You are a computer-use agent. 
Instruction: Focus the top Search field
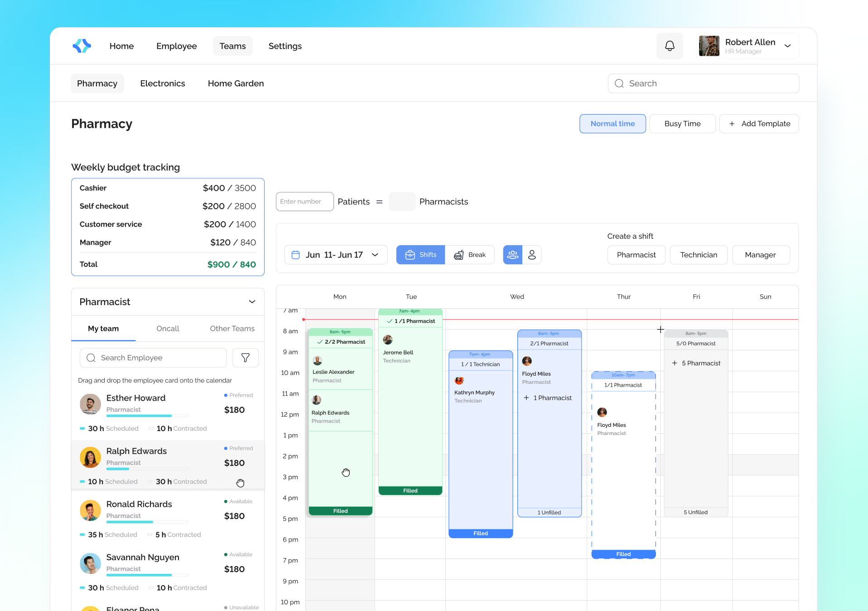tap(703, 83)
